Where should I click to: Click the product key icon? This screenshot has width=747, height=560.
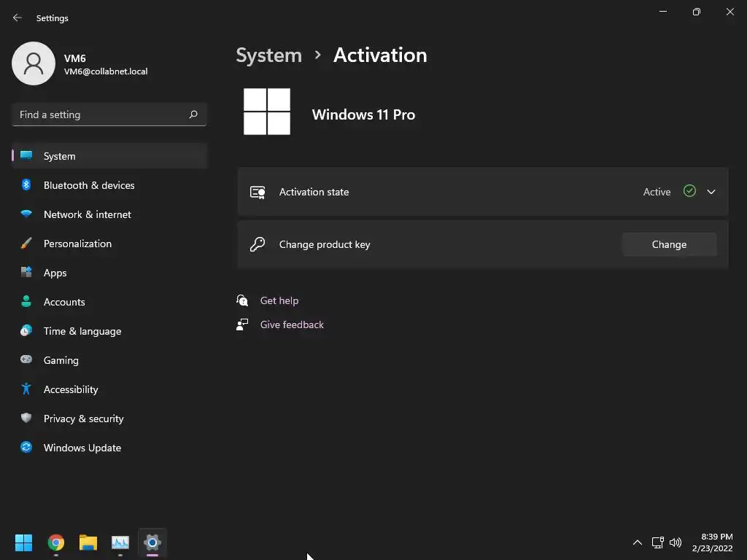[x=258, y=244]
